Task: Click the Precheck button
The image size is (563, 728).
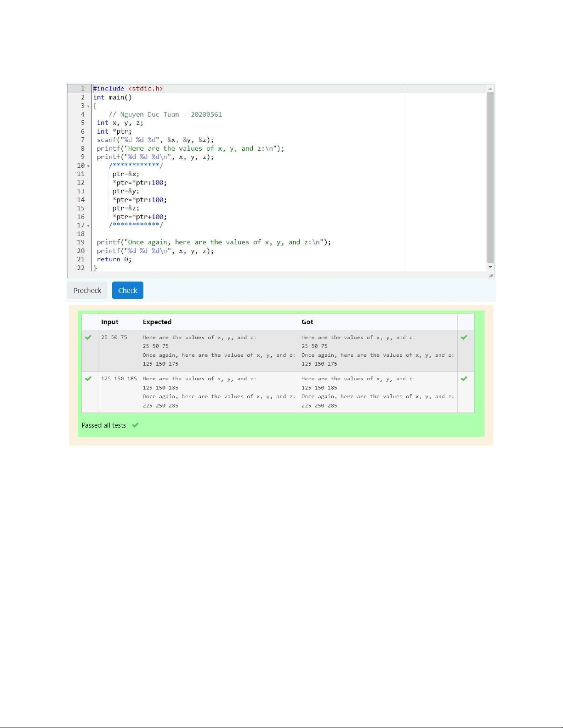Action: pyautogui.click(x=87, y=290)
